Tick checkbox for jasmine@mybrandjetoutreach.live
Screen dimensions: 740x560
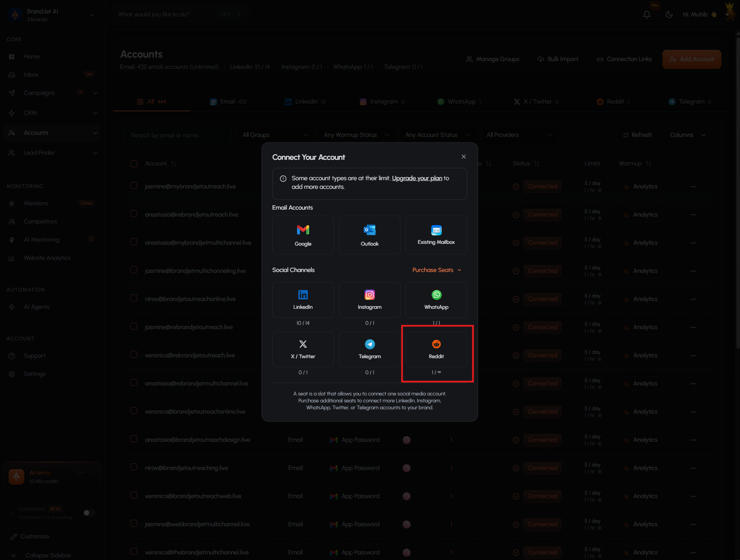click(x=134, y=186)
